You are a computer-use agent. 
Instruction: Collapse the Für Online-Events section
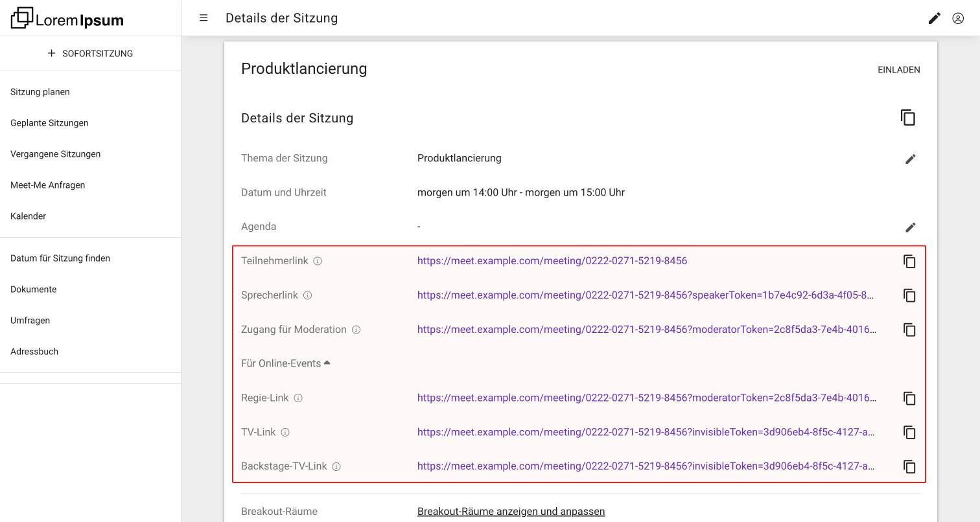[286, 363]
